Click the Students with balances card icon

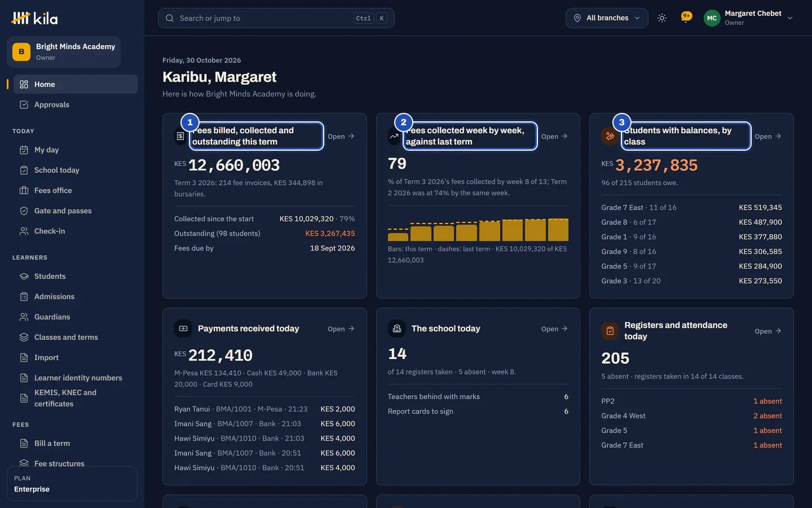(610, 136)
